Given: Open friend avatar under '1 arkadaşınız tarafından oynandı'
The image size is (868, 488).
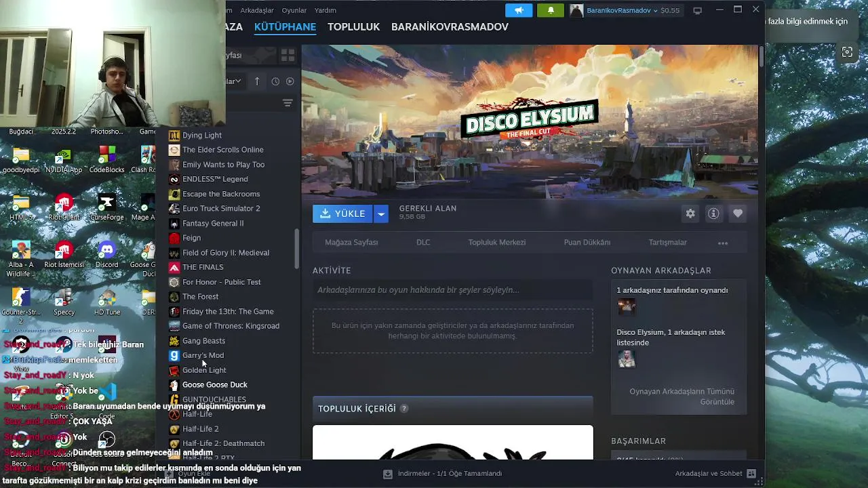Looking at the screenshot, I should [x=627, y=307].
